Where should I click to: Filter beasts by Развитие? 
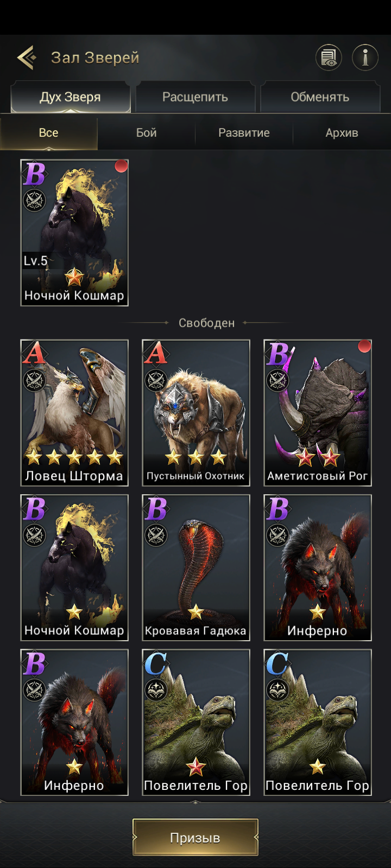coord(244,133)
